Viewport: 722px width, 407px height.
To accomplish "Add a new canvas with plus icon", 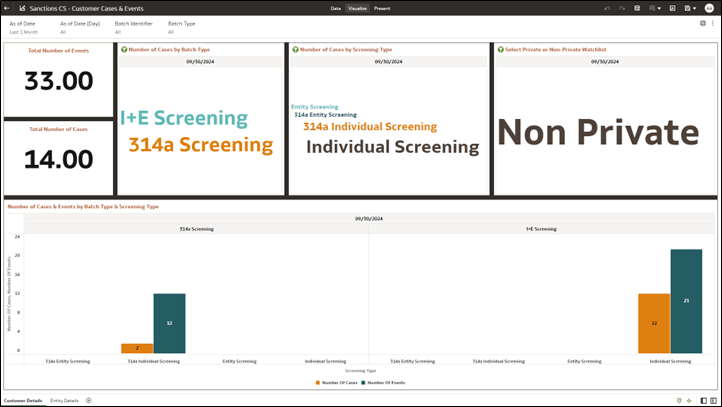I will tap(89, 401).
